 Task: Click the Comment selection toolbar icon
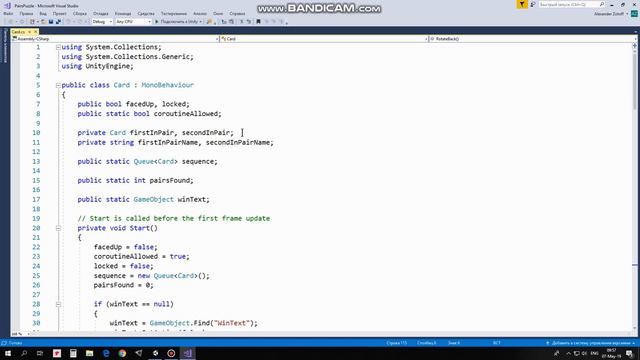[241, 22]
